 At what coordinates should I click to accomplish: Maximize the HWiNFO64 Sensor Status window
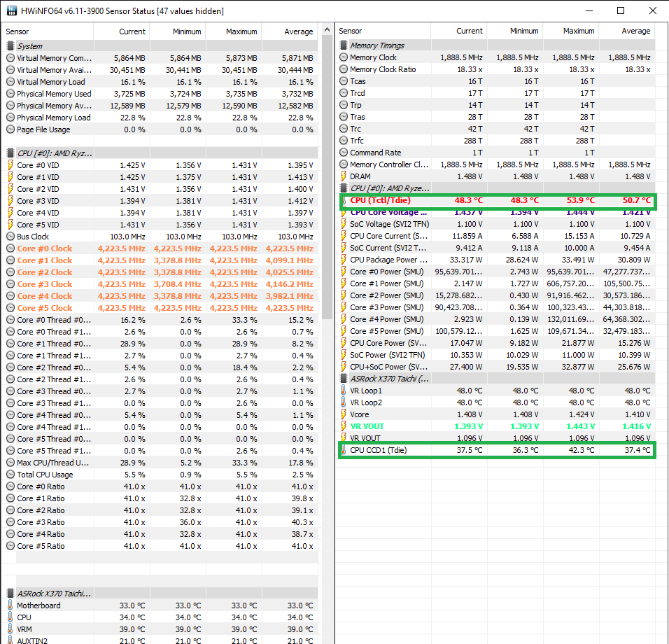pos(621,10)
